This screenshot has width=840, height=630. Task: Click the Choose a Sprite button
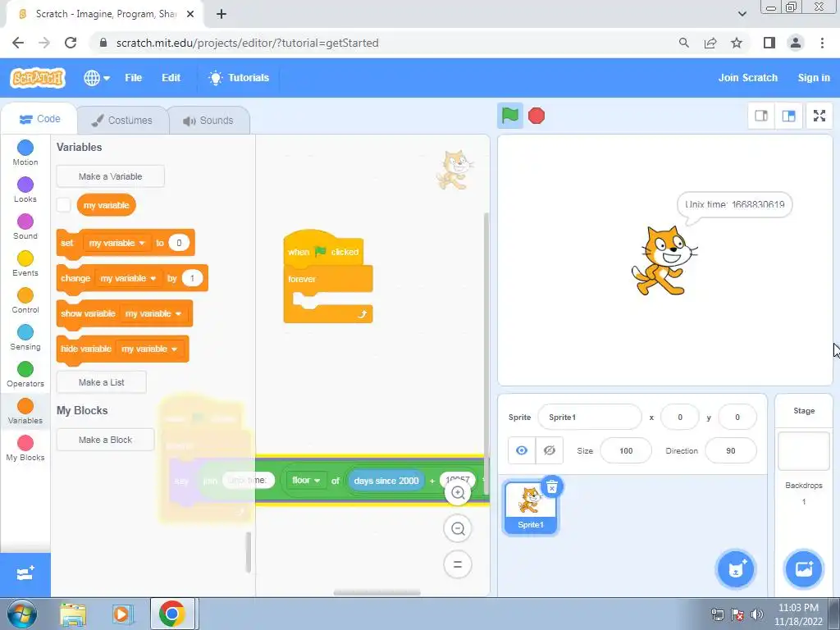pos(736,569)
